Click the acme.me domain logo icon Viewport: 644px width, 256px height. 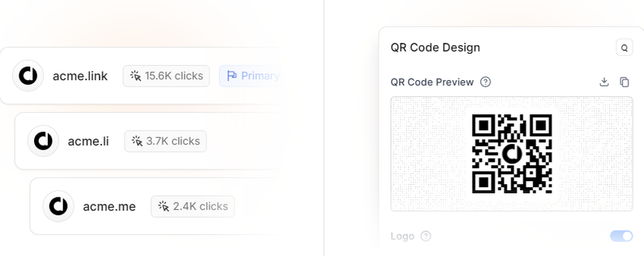pyautogui.click(x=59, y=206)
